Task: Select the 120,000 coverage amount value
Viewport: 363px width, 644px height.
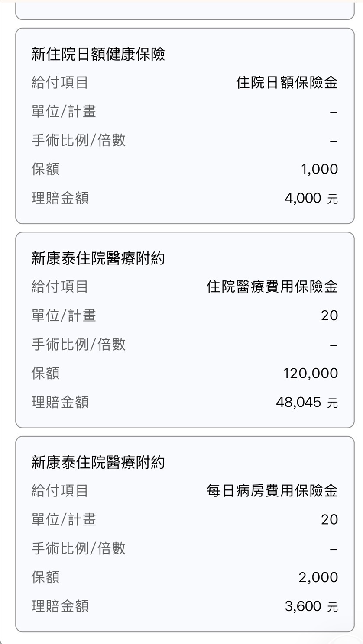Action: (x=310, y=373)
